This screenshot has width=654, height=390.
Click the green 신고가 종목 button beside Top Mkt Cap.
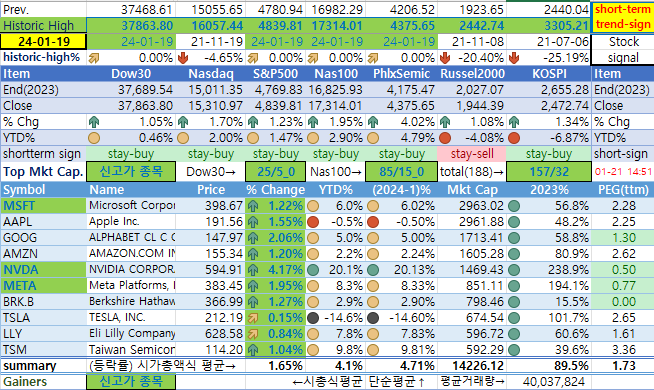pyautogui.click(x=131, y=171)
